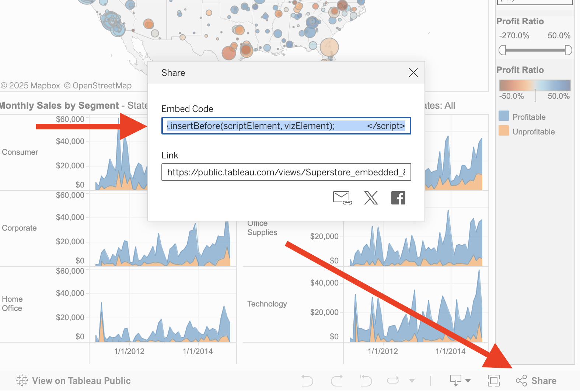580x392 pixels.
Task: Grab the Profit Ratio slider right handle
Action: 568,50
